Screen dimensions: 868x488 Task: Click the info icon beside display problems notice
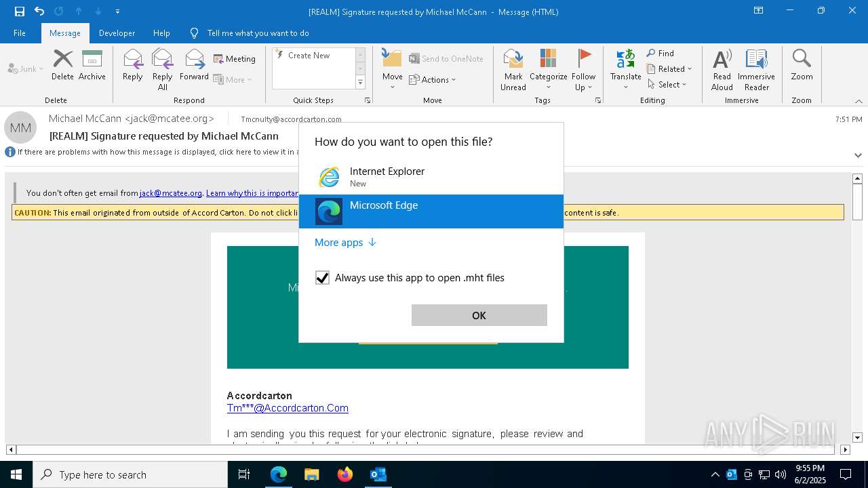(10, 152)
